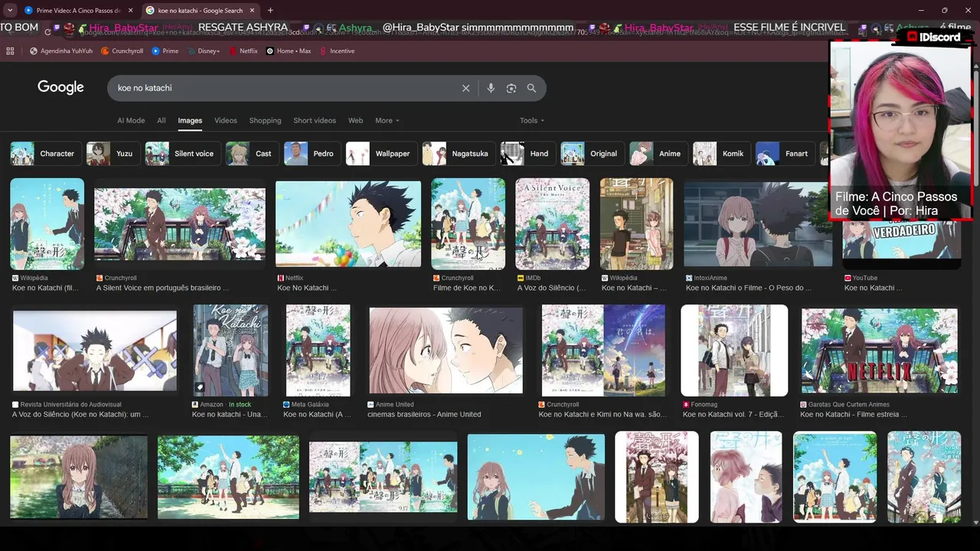The height and width of the screenshot is (551, 980).
Task: Open the Revista Universitária do Audiovisual image
Action: pyautogui.click(x=95, y=350)
